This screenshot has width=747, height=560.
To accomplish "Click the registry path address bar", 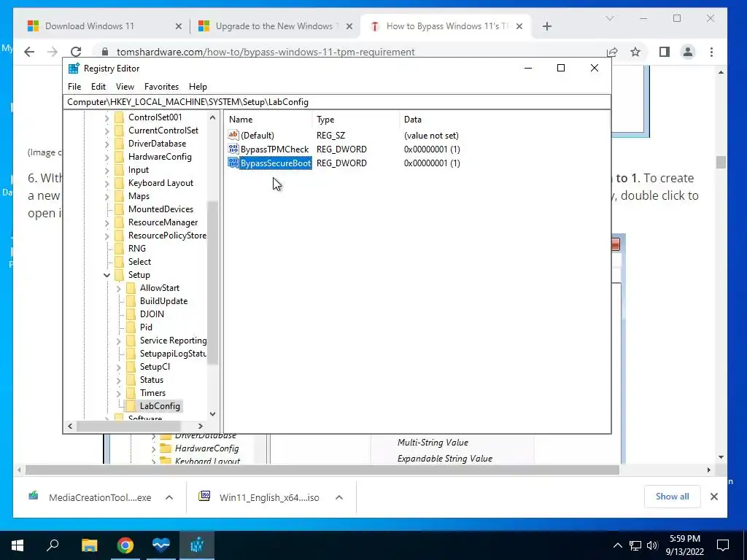I will tap(337, 102).
